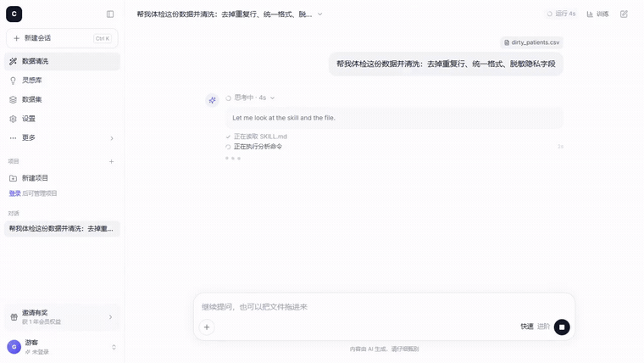This screenshot has height=363, width=644.
Task: Stop generation with the stop button
Action: pos(562,327)
